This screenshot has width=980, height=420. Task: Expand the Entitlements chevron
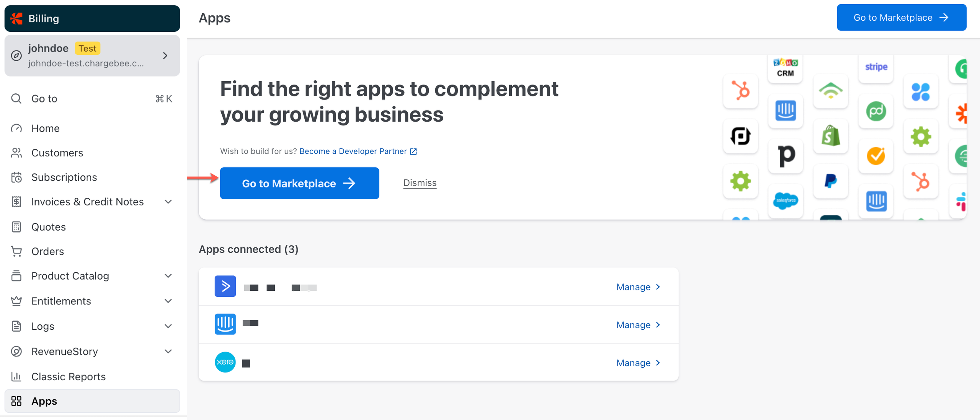(x=168, y=301)
